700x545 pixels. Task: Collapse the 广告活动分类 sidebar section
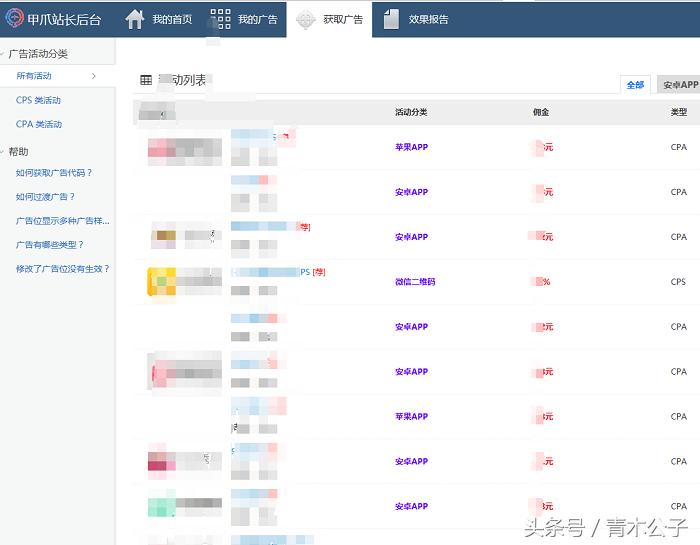click(x=4, y=54)
